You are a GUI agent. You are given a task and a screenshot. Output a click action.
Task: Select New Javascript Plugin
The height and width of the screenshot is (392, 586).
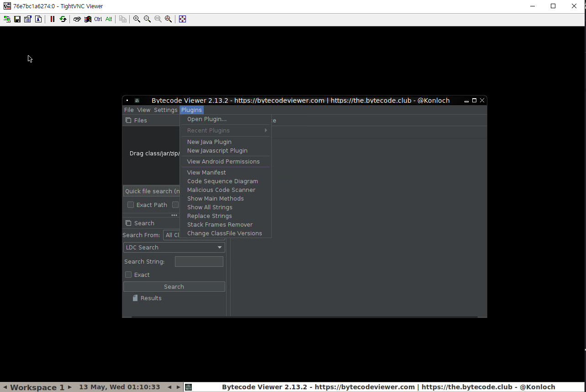(226, 151)
